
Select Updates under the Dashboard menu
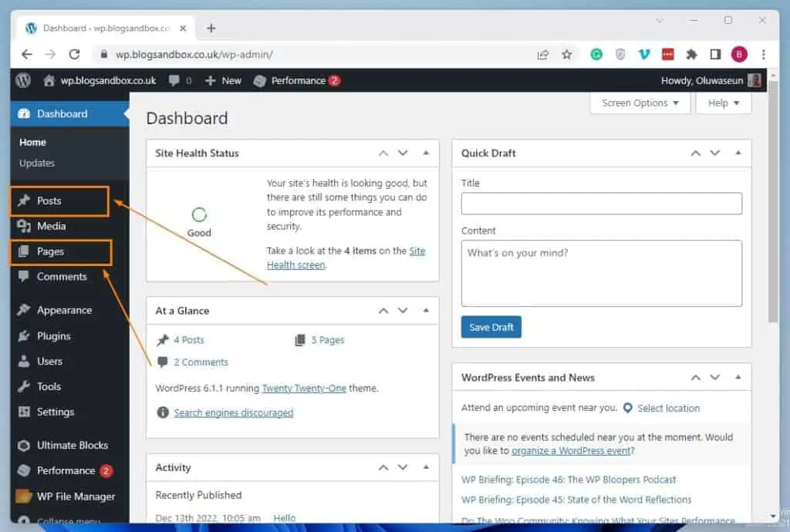38,163
